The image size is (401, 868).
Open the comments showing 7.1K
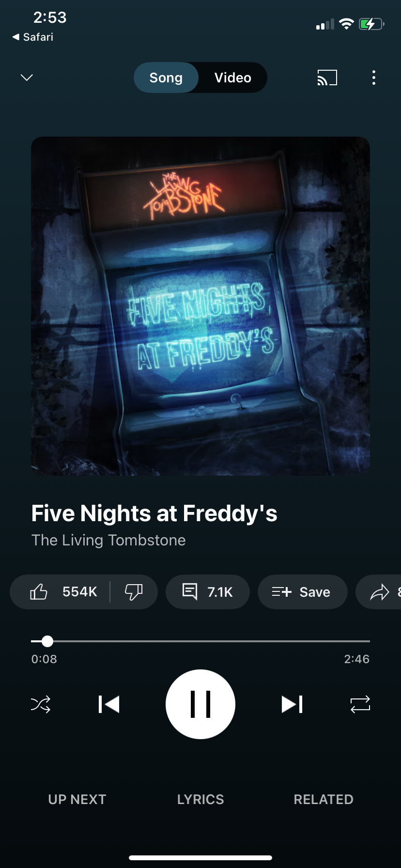[x=208, y=592]
